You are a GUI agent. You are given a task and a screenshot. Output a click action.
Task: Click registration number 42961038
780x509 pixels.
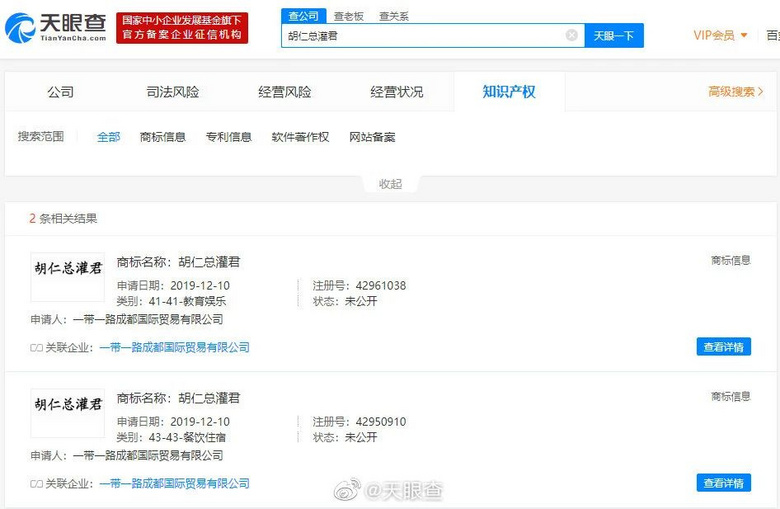tap(381, 286)
